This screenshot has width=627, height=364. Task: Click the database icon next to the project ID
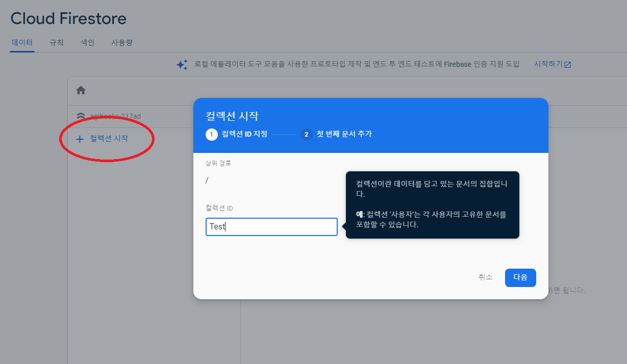click(x=81, y=116)
